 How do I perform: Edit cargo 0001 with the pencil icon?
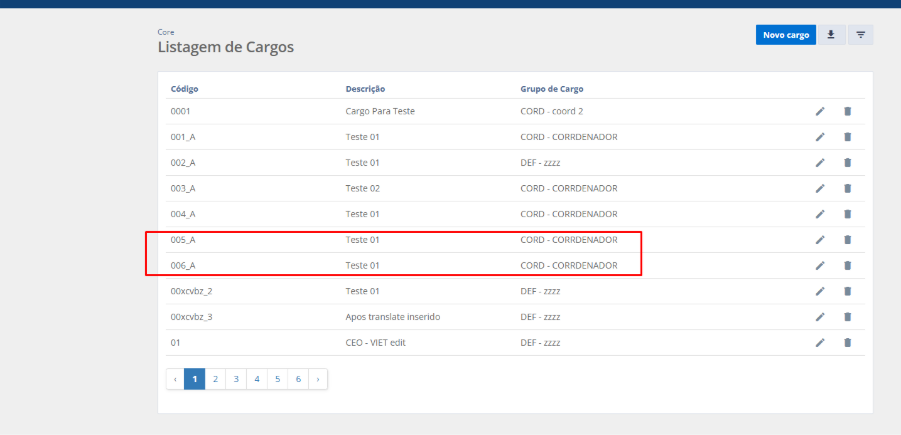[x=820, y=111]
